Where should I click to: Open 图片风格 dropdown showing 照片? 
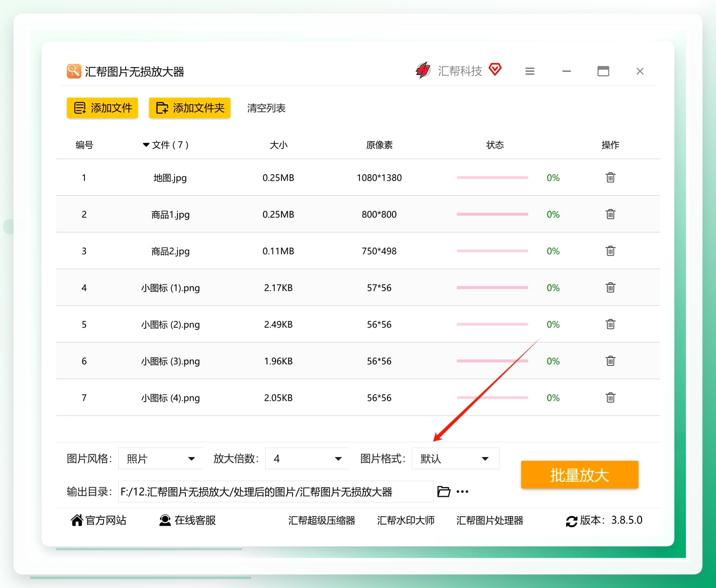tap(161, 459)
